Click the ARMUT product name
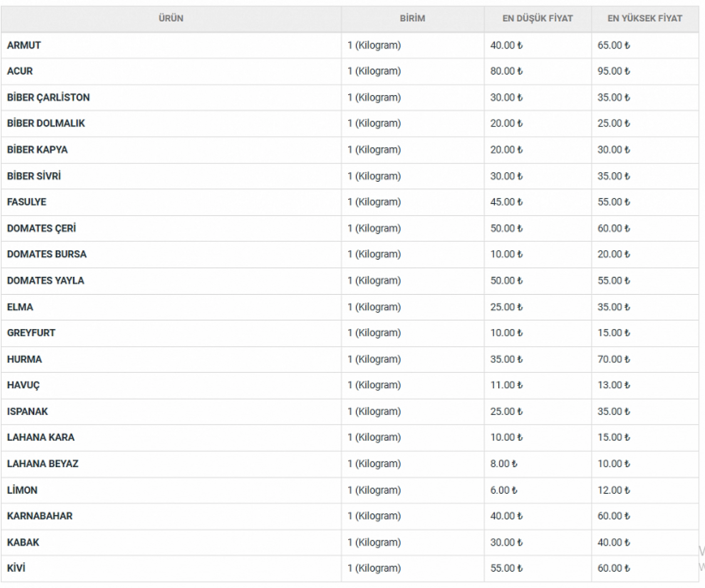Screen dimensions: 705x588 [x=24, y=45]
